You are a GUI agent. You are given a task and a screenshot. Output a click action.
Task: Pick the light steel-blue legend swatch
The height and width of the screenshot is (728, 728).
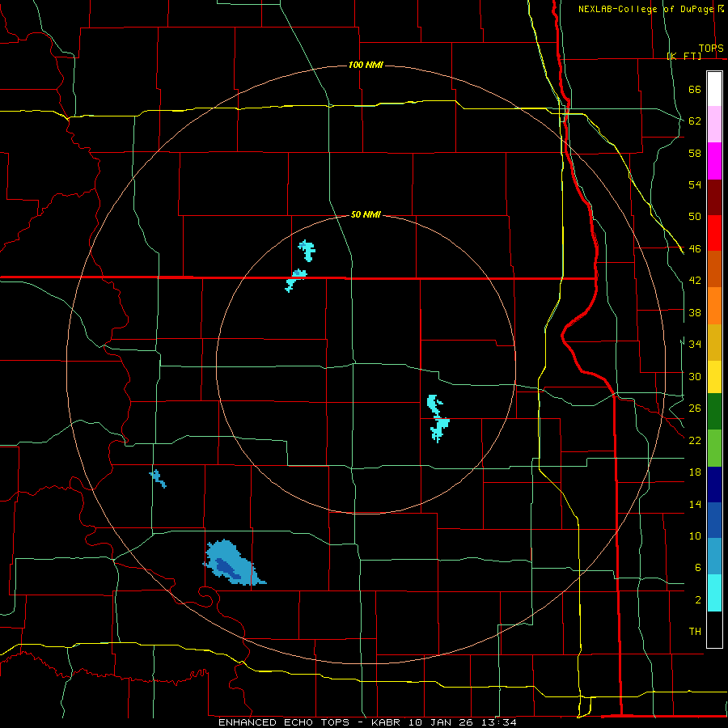click(x=714, y=556)
